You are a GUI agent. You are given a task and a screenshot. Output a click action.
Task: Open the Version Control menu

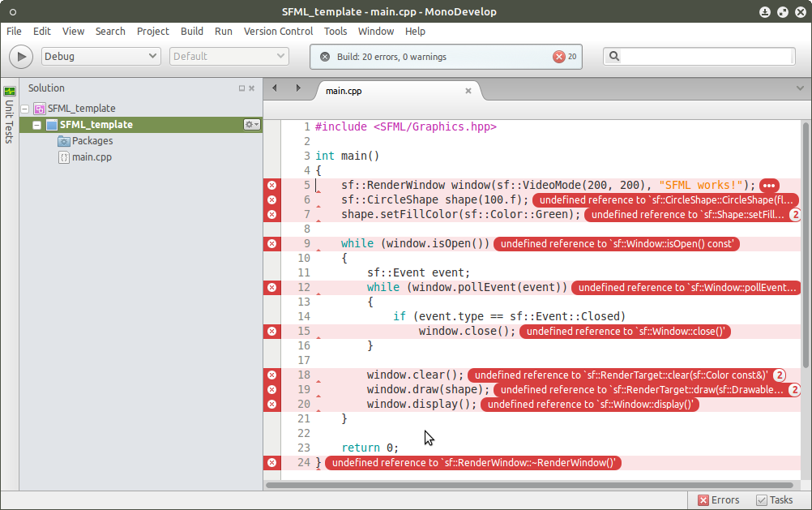click(278, 31)
